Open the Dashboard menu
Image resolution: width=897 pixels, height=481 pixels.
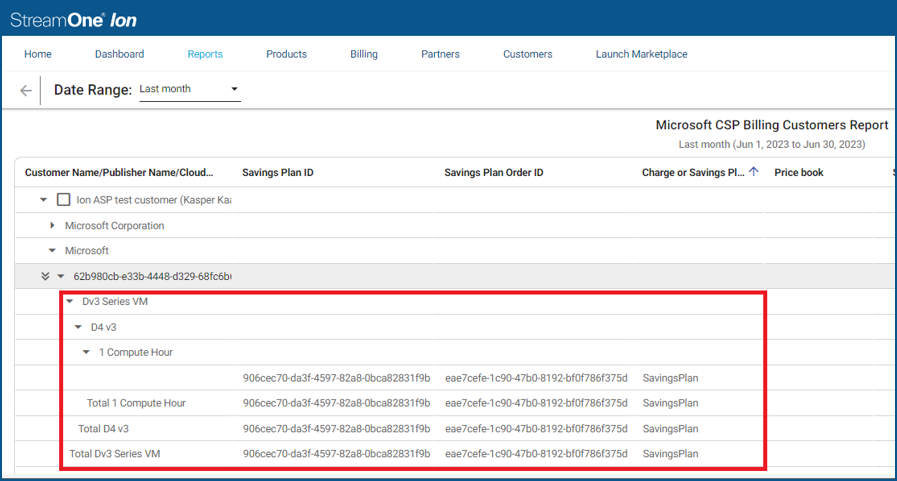click(x=120, y=54)
